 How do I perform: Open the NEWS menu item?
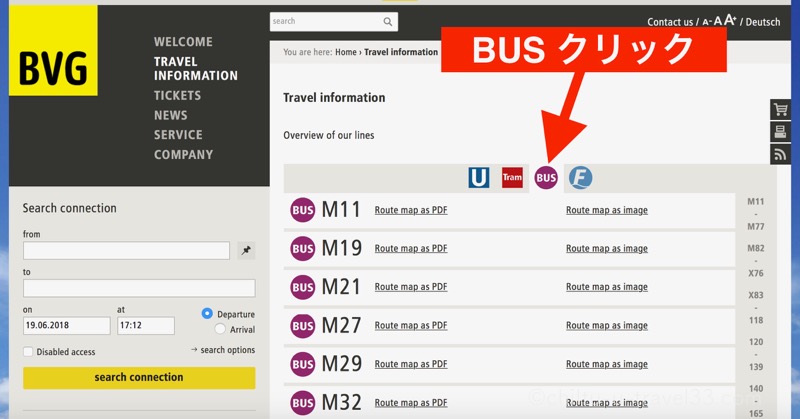point(171,115)
